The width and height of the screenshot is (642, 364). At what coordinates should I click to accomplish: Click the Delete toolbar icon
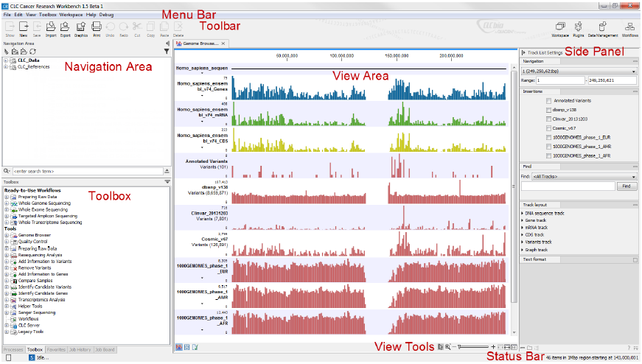click(x=178, y=27)
